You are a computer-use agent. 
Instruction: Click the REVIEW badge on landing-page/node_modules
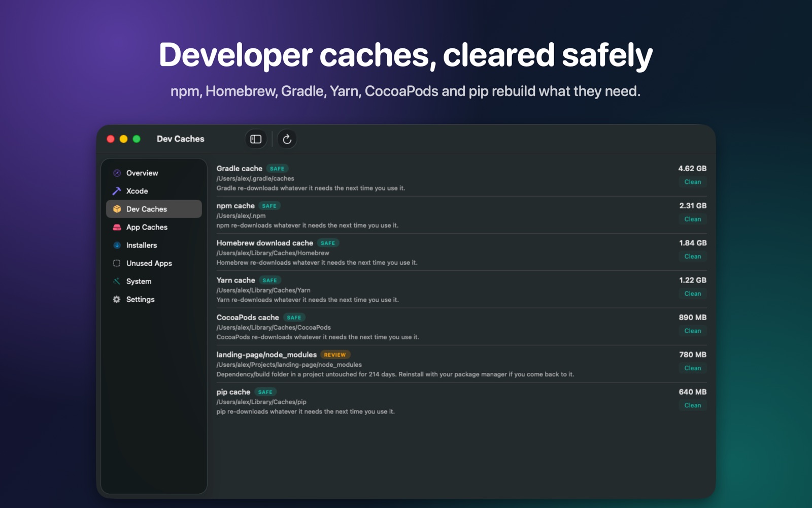tap(335, 355)
